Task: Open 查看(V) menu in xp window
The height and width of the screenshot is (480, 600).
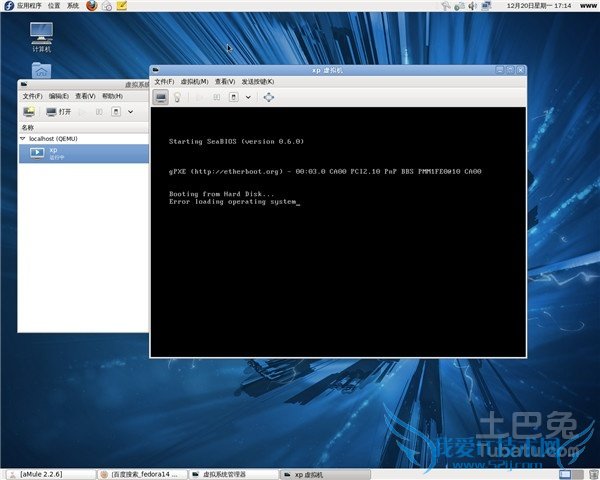Action: click(225, 82)
